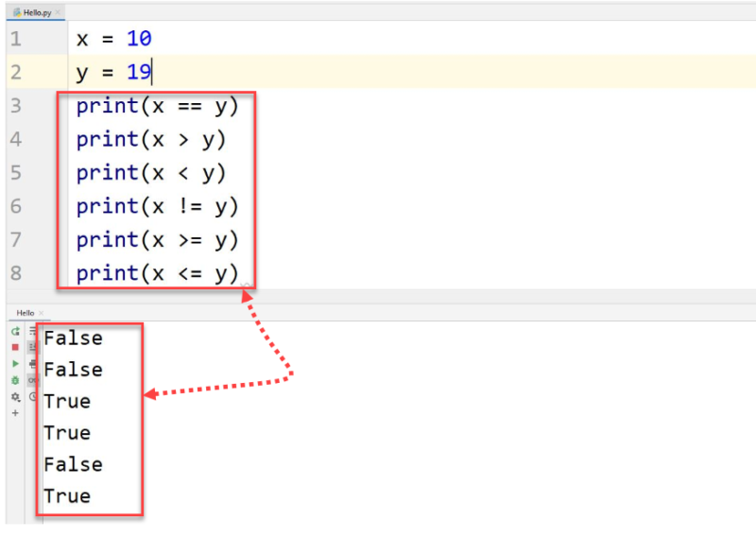
Task: Place cursor in "x = 10" line
Action: point(113,39)
